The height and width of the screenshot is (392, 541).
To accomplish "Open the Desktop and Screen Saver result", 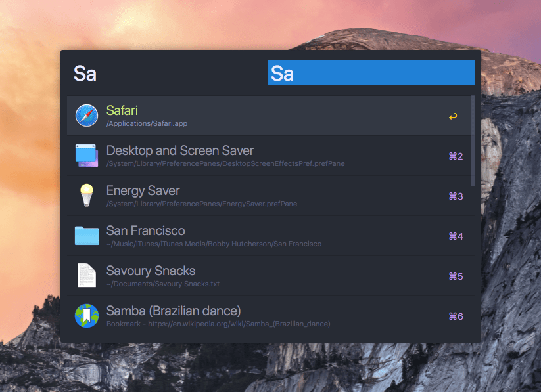I will [x=179, y=150].
